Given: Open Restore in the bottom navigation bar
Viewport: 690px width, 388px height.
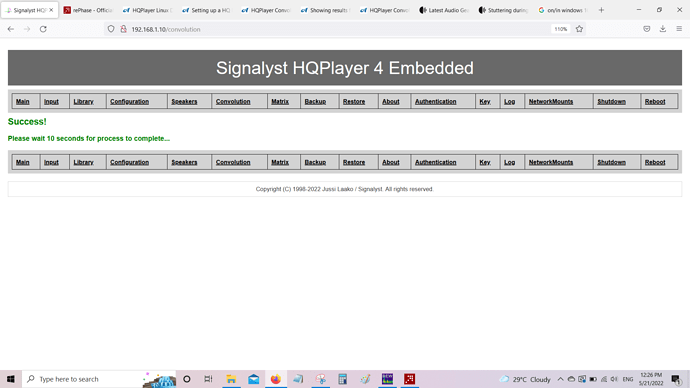Looking at the screenshot, I should point(354,162).
